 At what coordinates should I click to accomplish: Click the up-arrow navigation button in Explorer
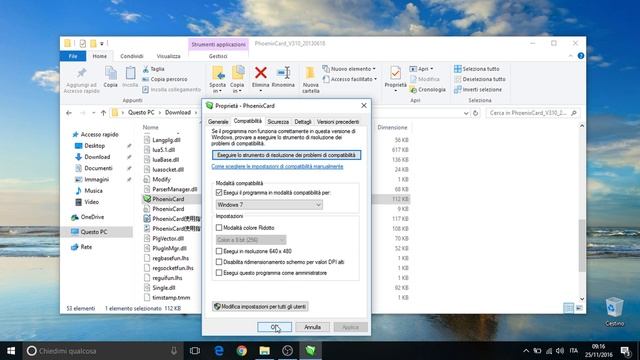pos(103,113)
